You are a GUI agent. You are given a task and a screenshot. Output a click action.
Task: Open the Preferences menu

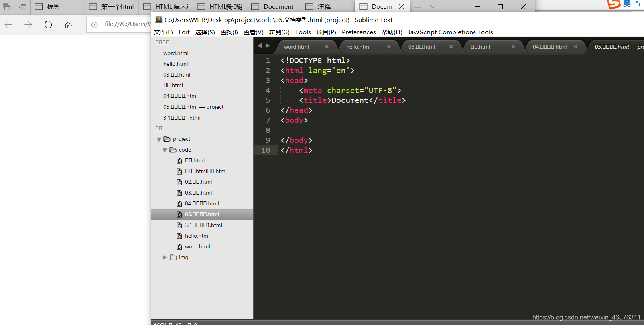click(x=359, y=32)
